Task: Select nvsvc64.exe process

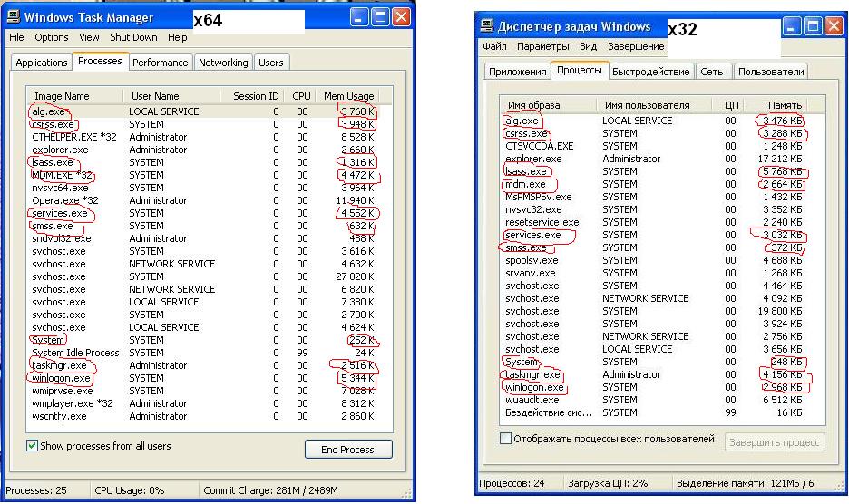Action: [203, 188]
